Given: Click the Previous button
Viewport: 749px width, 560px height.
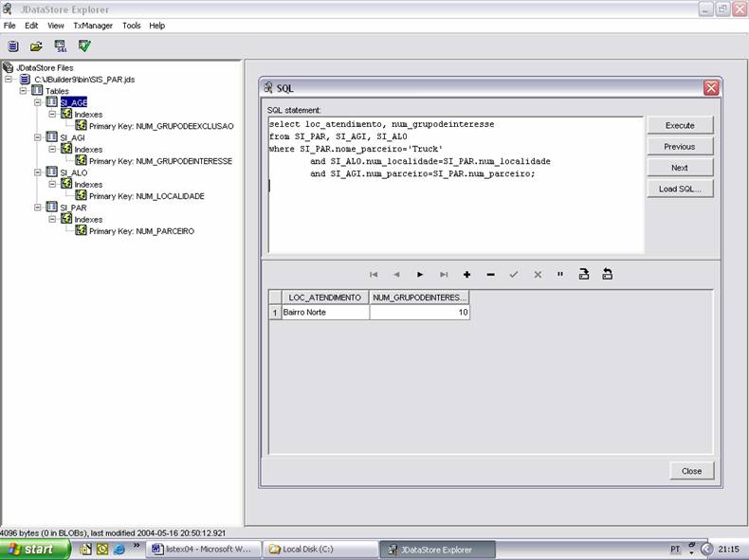Looking at the screenshot, I should point(680,147).
